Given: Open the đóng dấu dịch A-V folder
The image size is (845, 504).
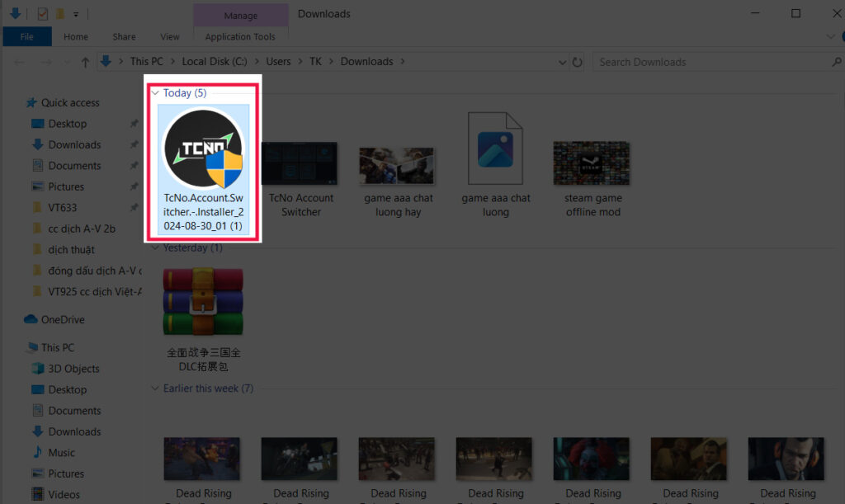Looking at the screenshot, I should click(x=95, y=271).
